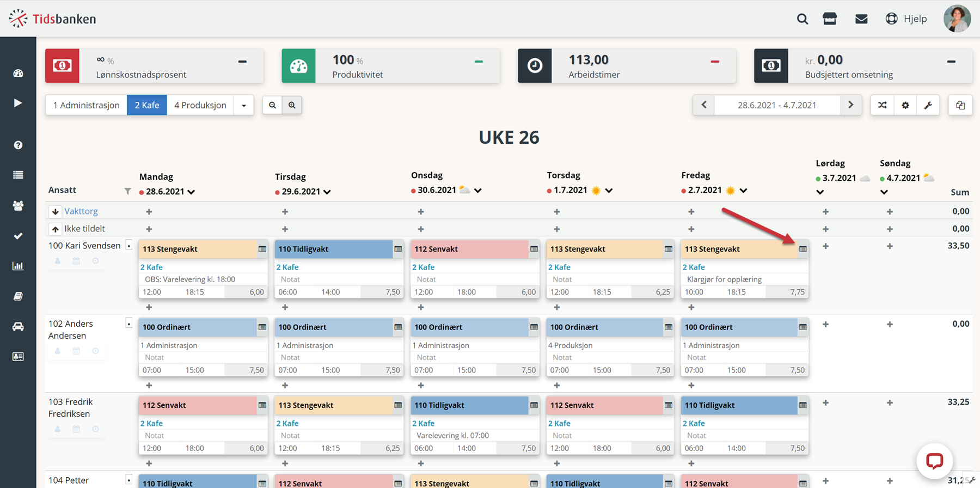Viewport: 980px width, 488px height.
Task: Expand Søndag 4.7.2021 dropdown
Action: (x=884, y=192)
